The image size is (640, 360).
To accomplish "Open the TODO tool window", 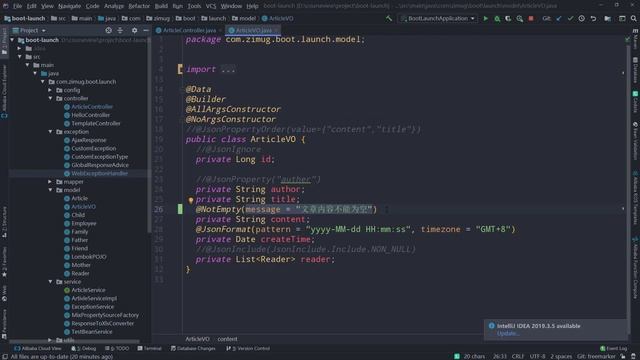I will point(117,348).
